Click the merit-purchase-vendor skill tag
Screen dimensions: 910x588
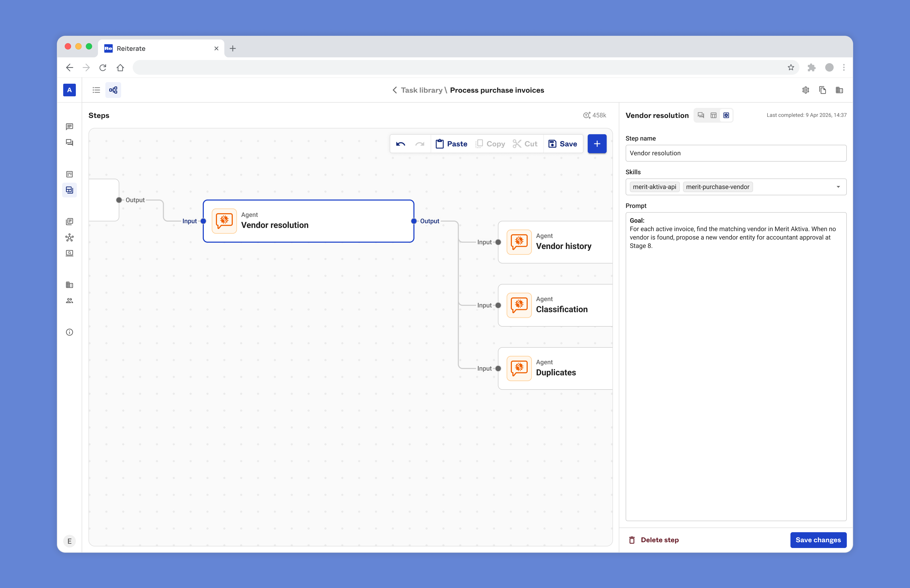tap(718, 187)
